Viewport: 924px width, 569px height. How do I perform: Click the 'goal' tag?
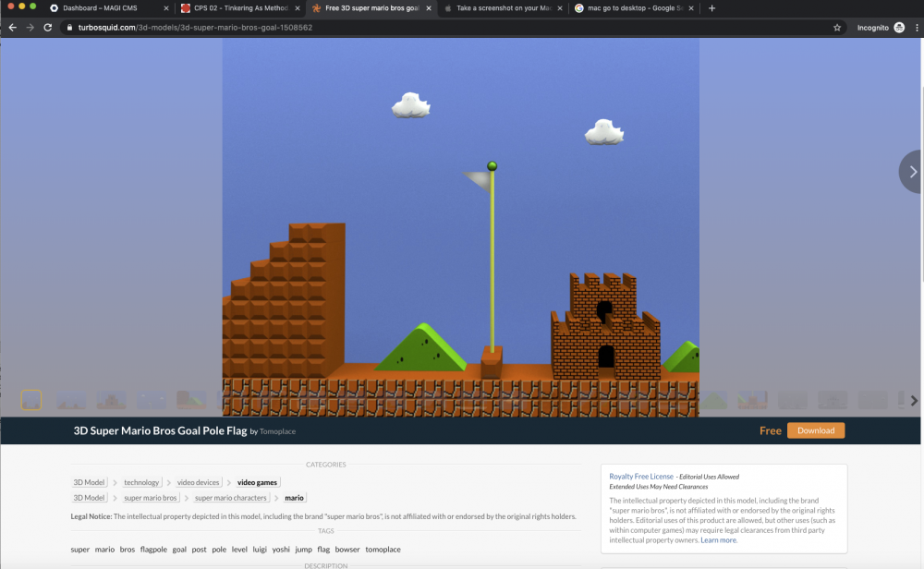tap(179, 550)
